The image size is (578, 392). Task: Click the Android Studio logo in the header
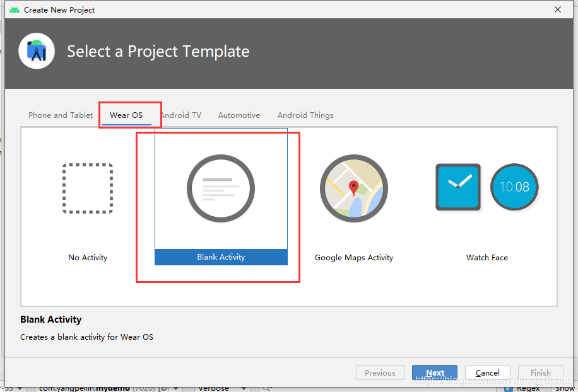tap(37, 51)
